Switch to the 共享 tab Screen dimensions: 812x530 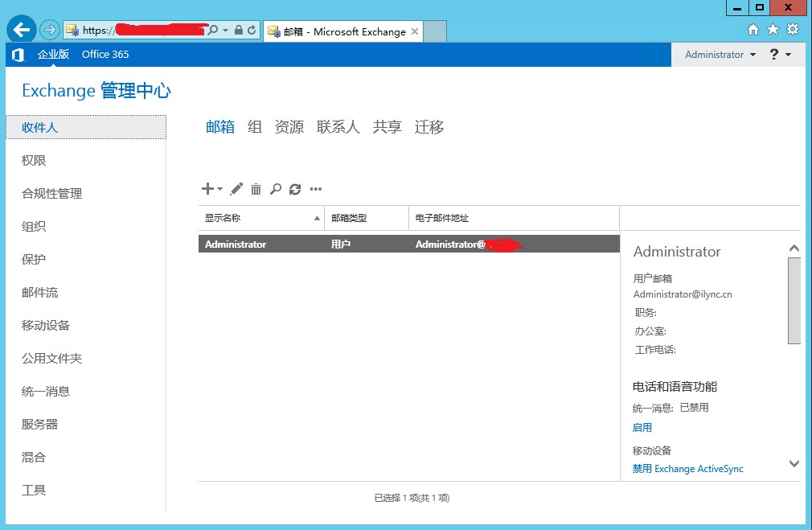(388, 126)
